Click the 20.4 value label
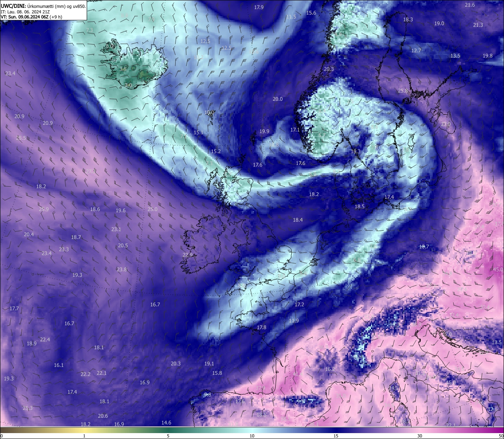 pos(29,235)
